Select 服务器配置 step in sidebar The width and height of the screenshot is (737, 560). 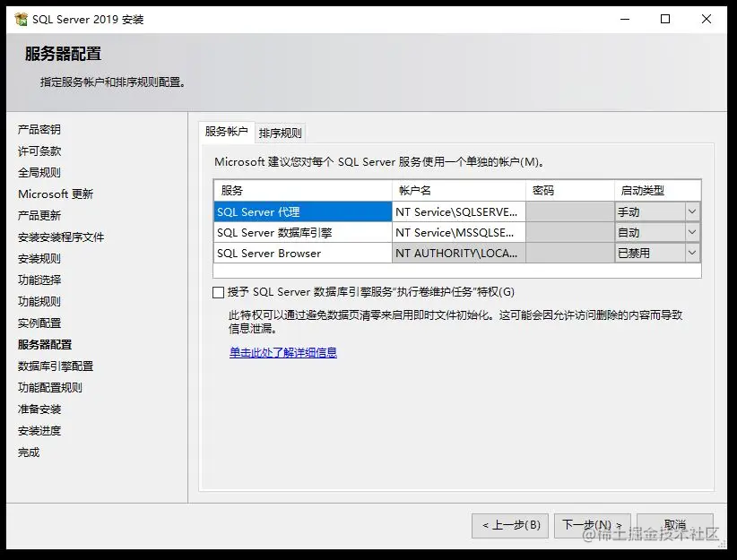pyautogui.click(x=45, y=345)
